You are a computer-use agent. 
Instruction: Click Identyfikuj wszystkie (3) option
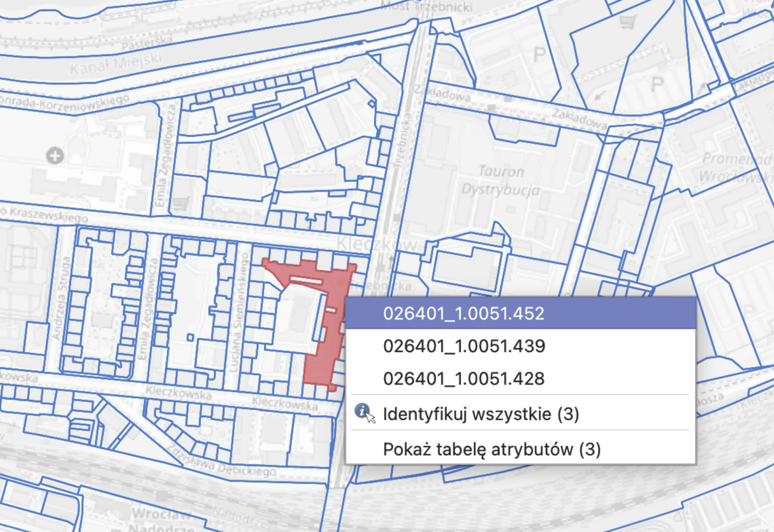tap(521, 414)
